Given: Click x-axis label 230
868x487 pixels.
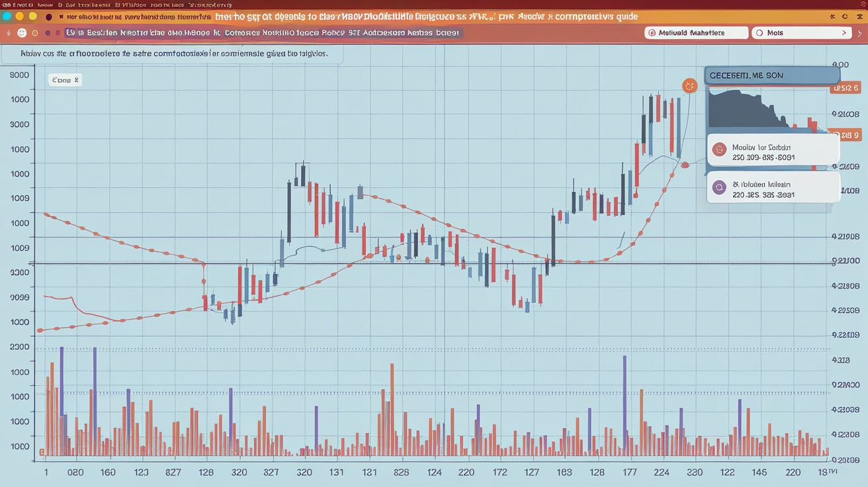Looking at the screenshot, I should (695, 472).
